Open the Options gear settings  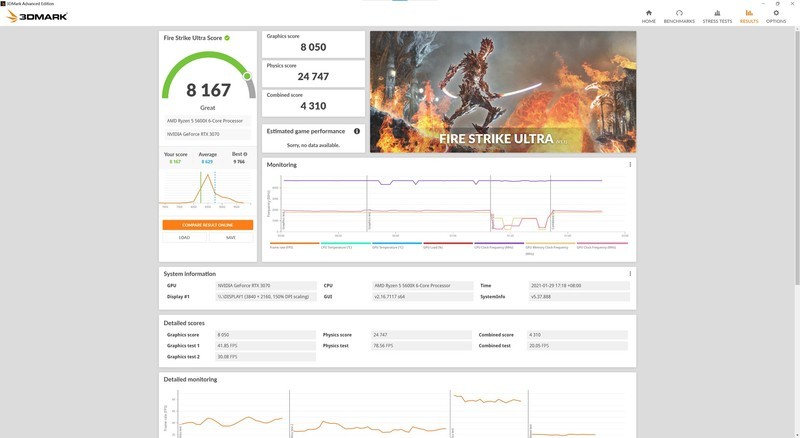(776, 16)
